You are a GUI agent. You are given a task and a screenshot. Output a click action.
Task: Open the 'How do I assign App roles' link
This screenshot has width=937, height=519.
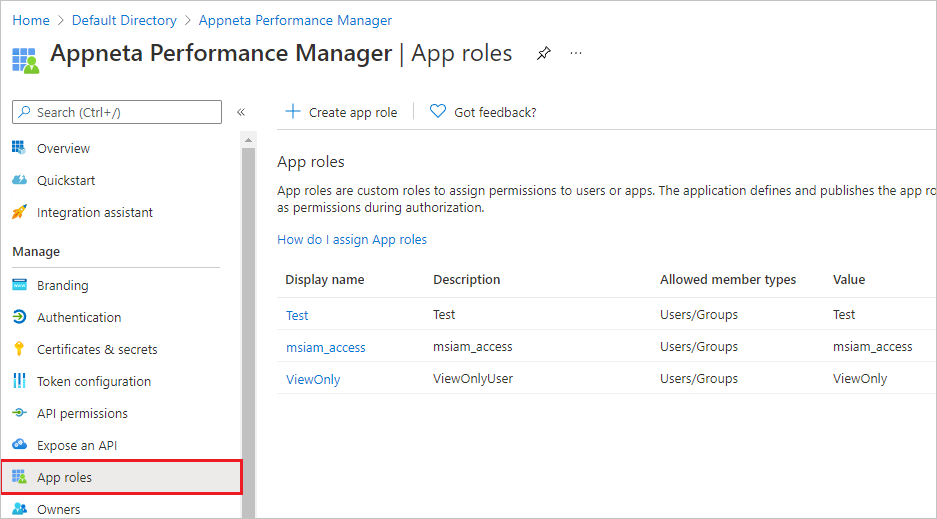click(x=352, y=239)
